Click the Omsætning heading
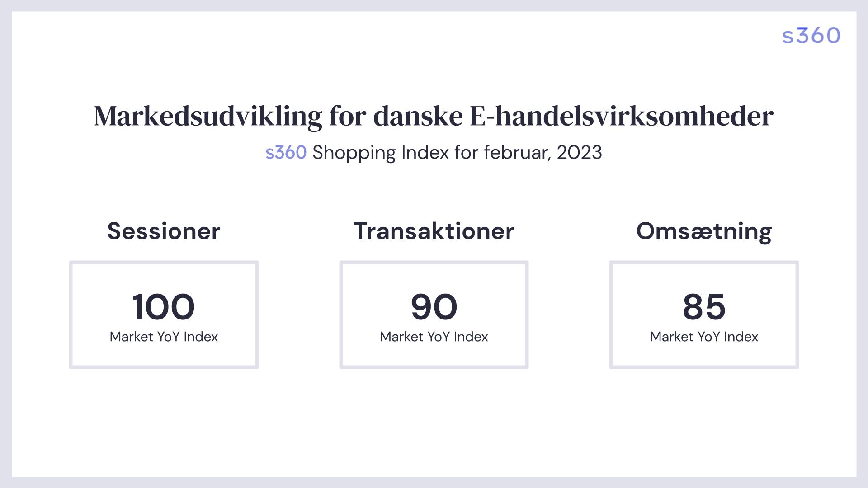Viewport: 868px width, 488px height. pyautogui.click(x=704, y=231)
